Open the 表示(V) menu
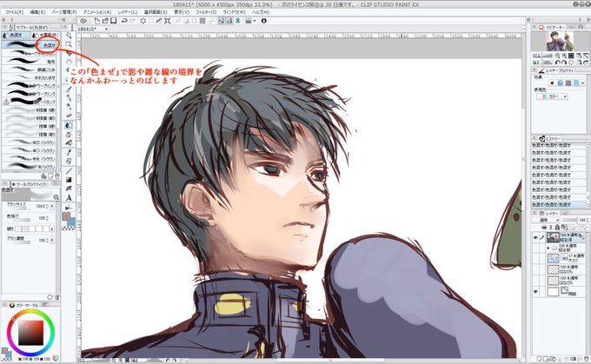591x364 pixels. (x=182, y=12)
